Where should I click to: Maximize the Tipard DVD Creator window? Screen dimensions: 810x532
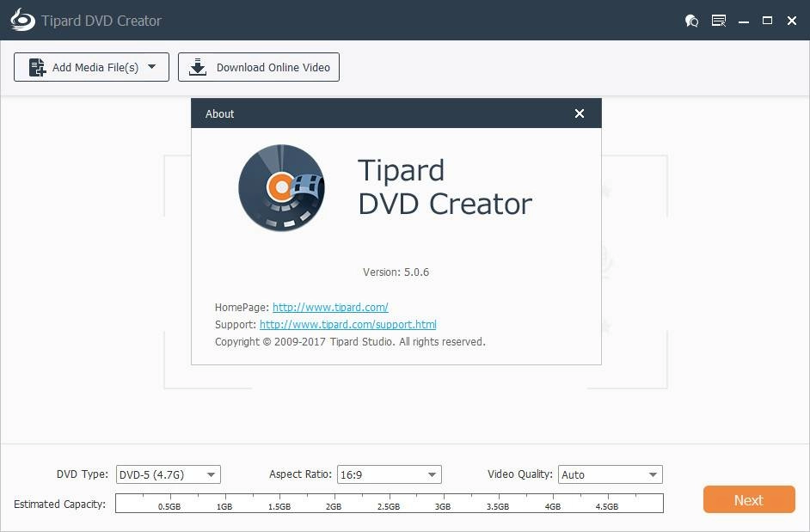[x=767, y=21]
